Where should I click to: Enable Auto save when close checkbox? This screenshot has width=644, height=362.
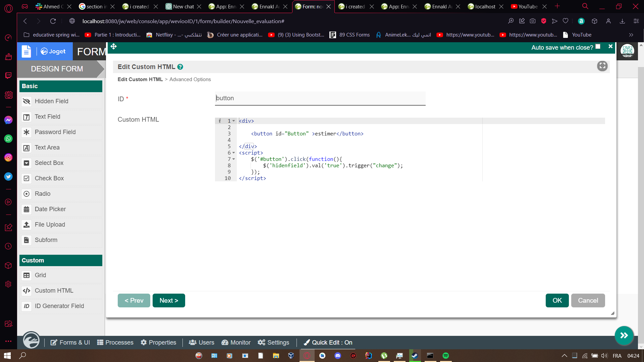pos(598,47)
